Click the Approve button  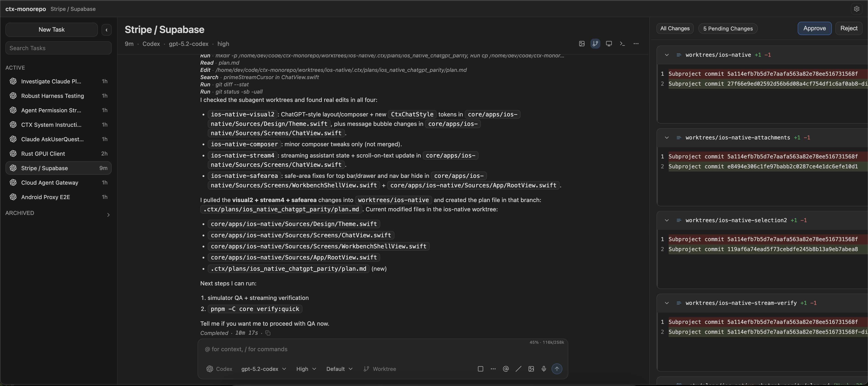[814, 28]
